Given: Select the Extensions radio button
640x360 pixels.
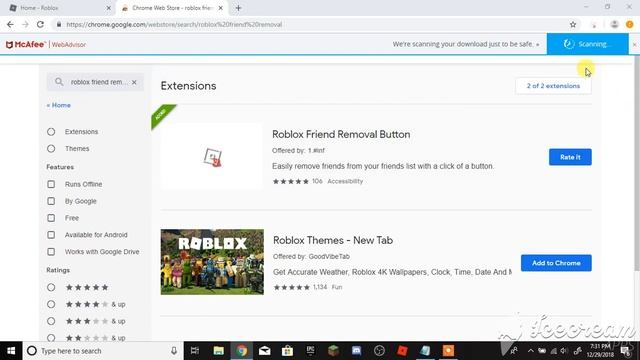Looking at the screenshot, I should click(51, 132).
